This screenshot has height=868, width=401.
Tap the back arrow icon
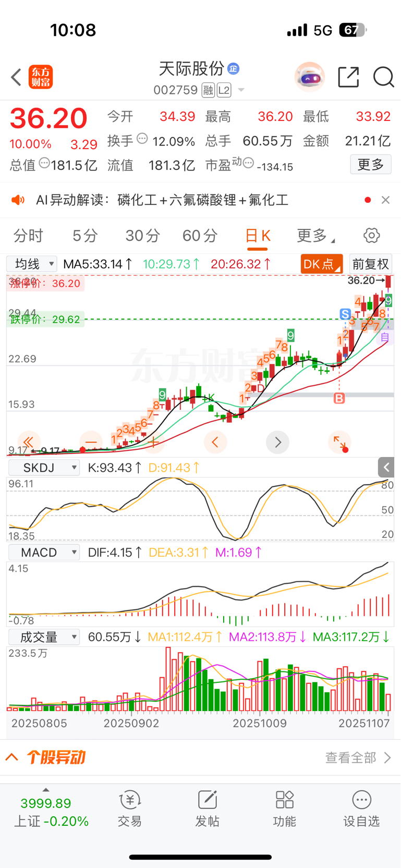(16, 77)
